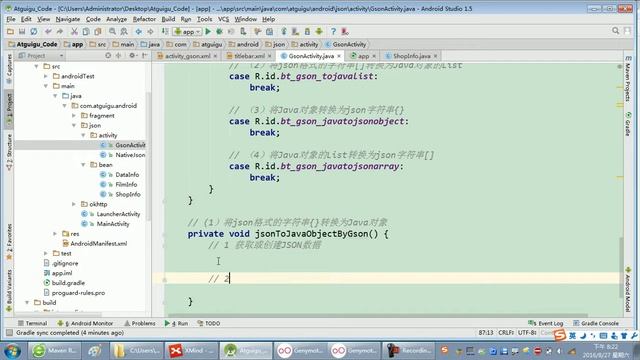Click the Synchronize refresh icon
This screenshot has height=360, width=640.
pyautogui.click(x=34, y=31)
